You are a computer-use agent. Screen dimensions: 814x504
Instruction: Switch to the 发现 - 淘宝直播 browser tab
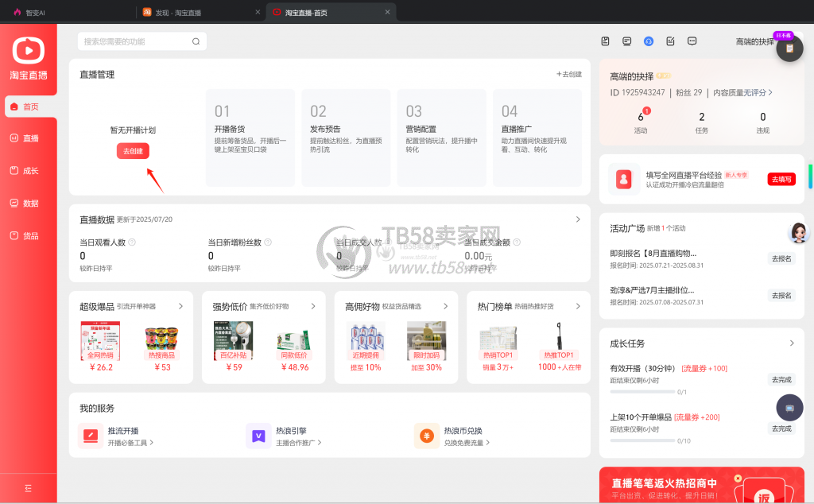pyautogui.click(x=200, y=13)
